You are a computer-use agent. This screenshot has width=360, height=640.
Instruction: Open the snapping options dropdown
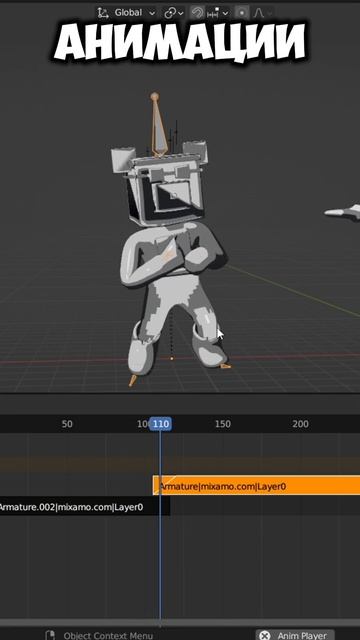218,13
